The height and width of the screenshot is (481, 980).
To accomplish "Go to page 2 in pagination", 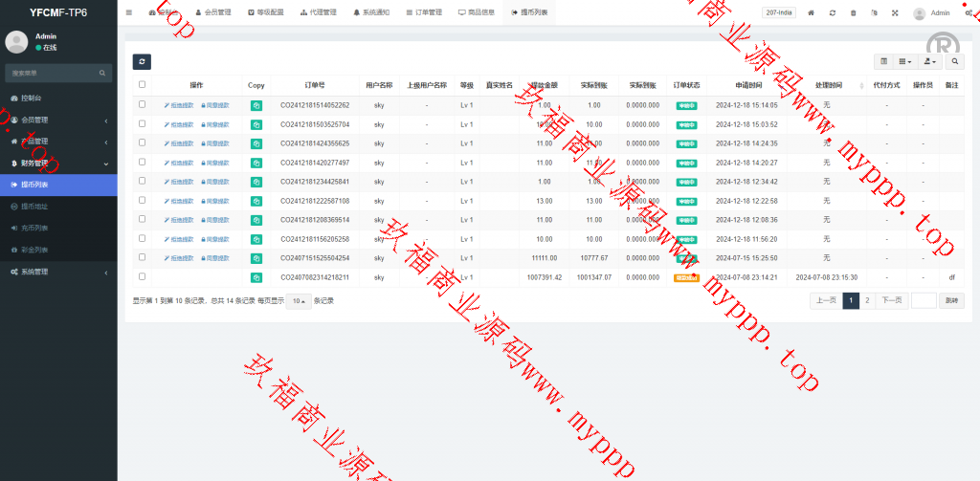I will 867,300.
